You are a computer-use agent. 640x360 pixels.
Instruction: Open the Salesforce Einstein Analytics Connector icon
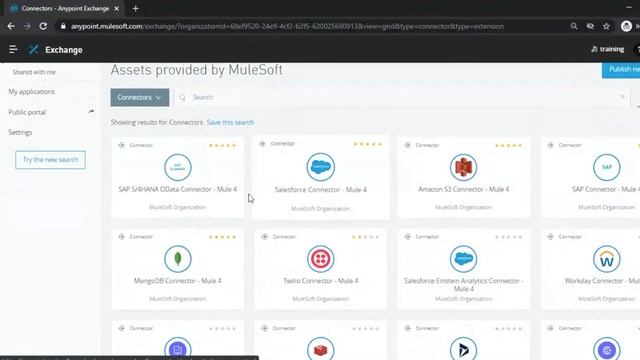[463, 258]
